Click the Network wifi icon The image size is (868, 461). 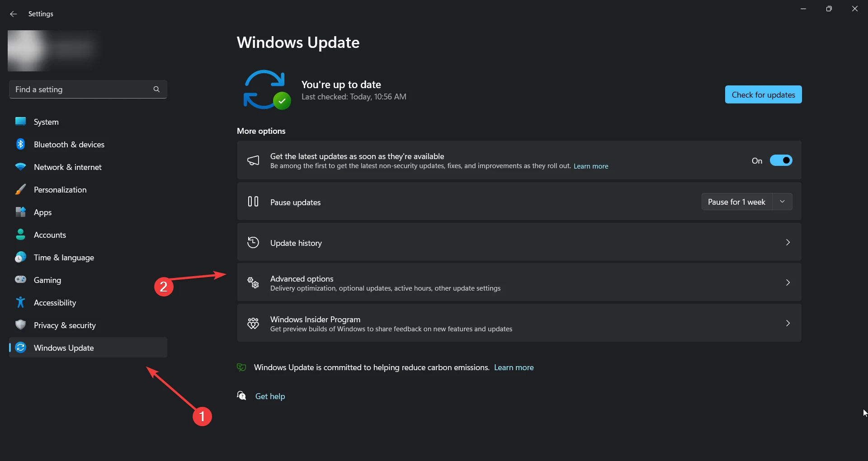(20, 167)
